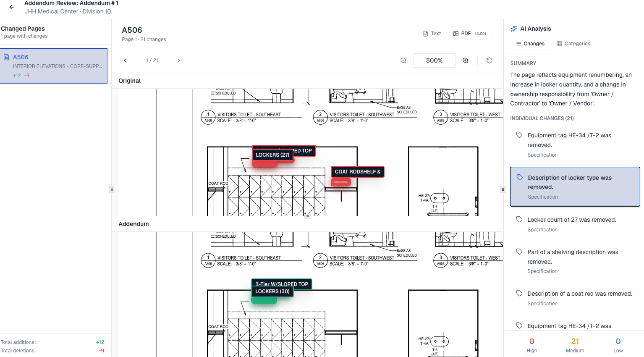The height and width of the screenshot is (357, 644).
Task: Go to the previous change arrow
Action: pyautogui.click(x=125, y=60)
